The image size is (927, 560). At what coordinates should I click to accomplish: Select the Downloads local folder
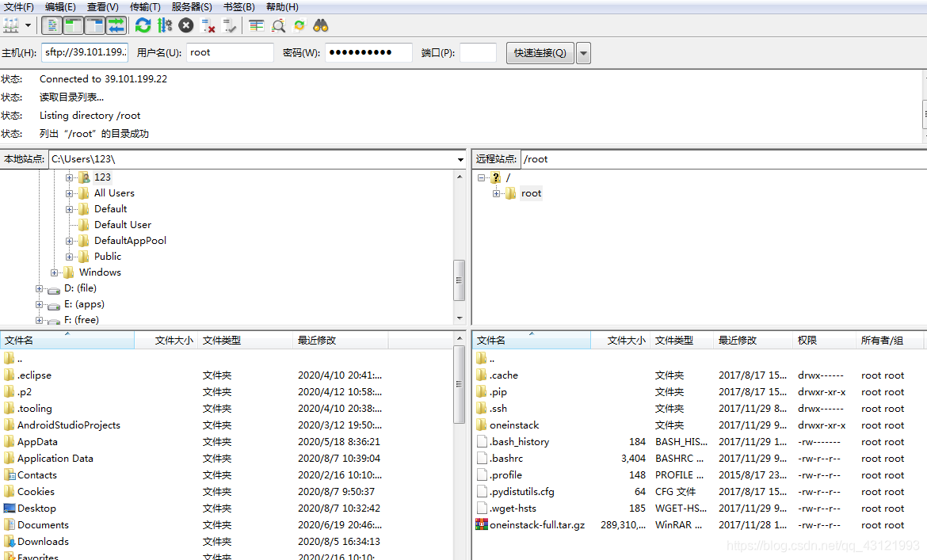click(43, 542)
